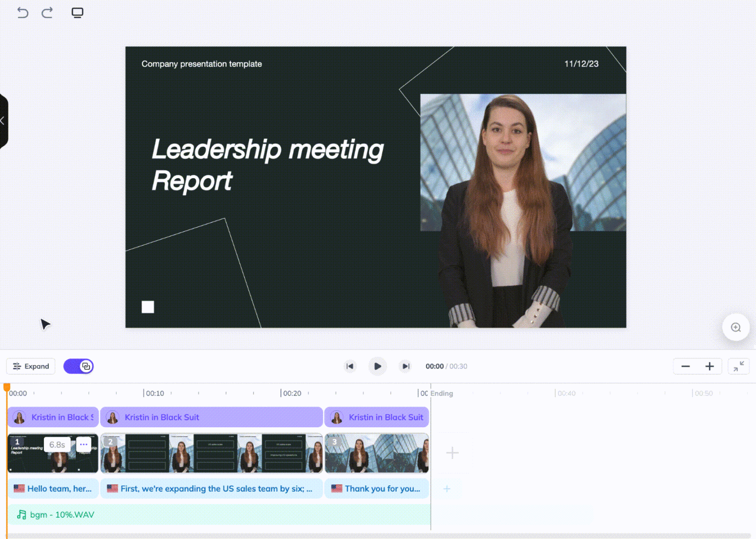Click the Kristin avatar icon in the first purple track
Image resolution: width=756 pixels, height=539 pixels.
pyautogui.click(x=19, y=417)
